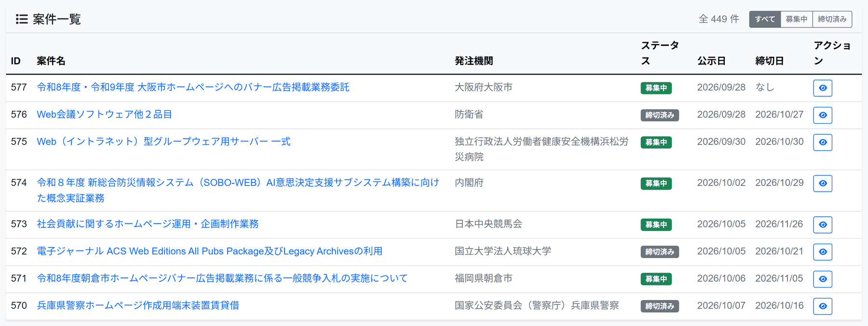
Task: Click the 2026/10/16 deadline date
Action: (779, 305)
